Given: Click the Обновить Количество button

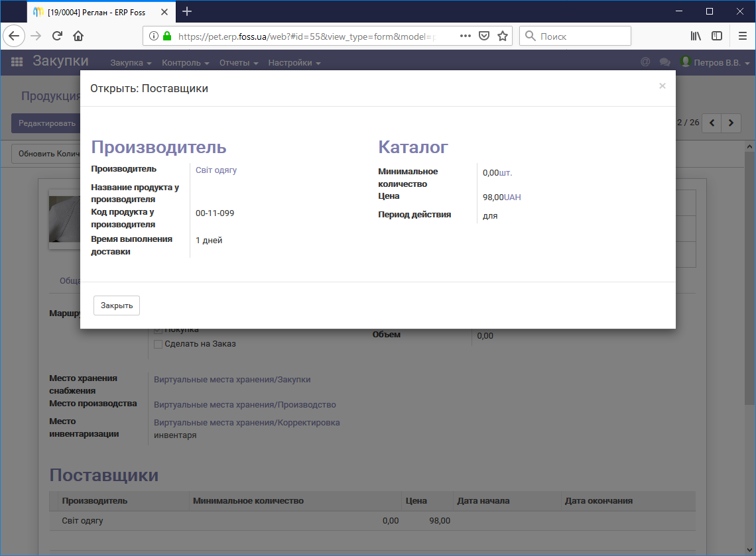Looking at the screenshot, I should [46, 154].
